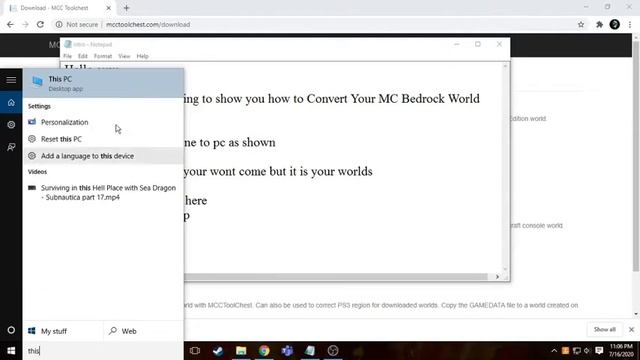Click the Chrome address bar URL
640x360 pixels.
[x=148, y=24]
